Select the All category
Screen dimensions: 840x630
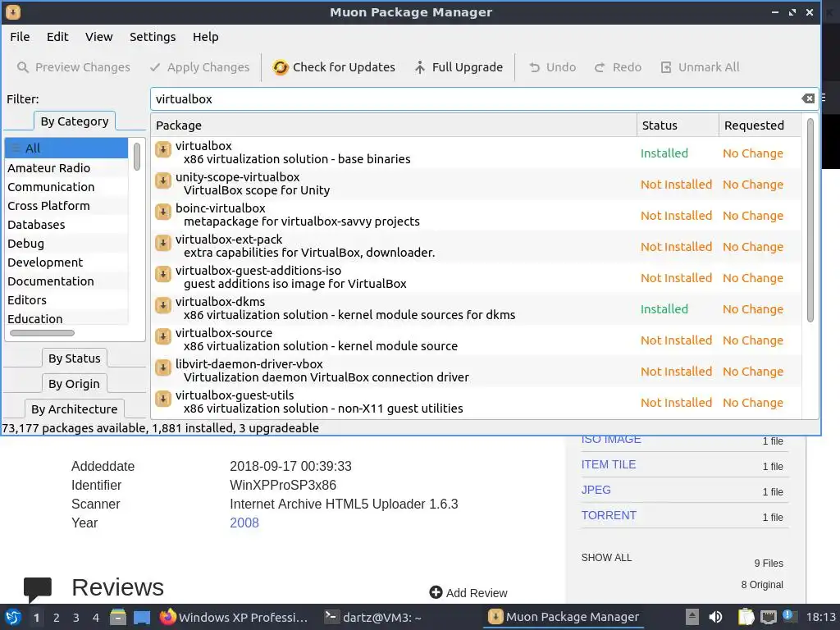click(x=66, y=148)
